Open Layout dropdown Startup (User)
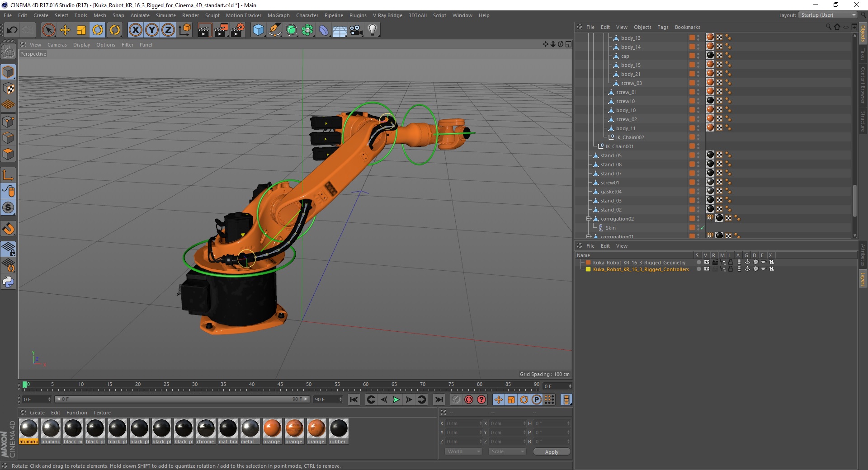 click(828, 15)
